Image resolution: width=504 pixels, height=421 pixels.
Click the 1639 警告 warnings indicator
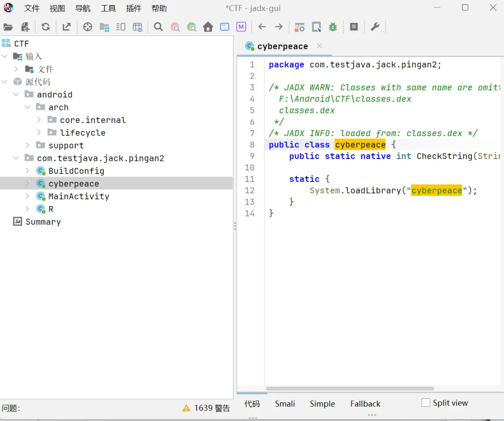click(x=206, y=408)
